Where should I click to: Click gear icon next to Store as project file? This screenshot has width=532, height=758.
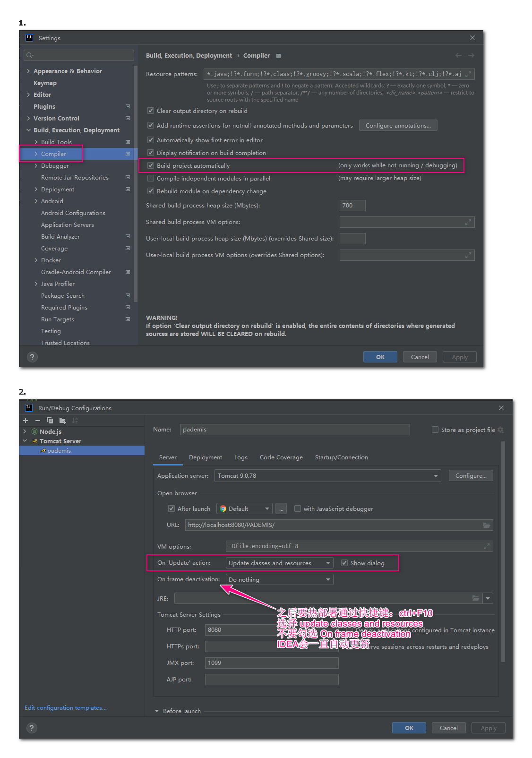500,430
